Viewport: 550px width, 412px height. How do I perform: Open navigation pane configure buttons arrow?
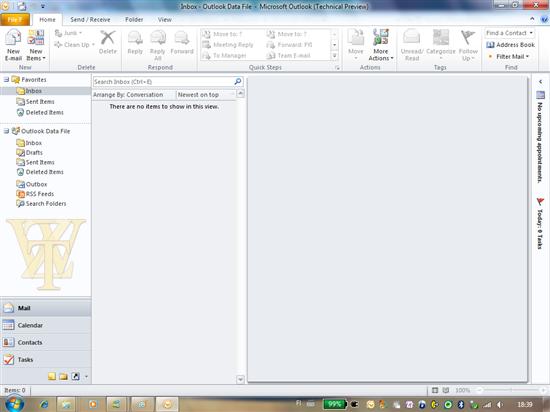click(x=86, y=377)
